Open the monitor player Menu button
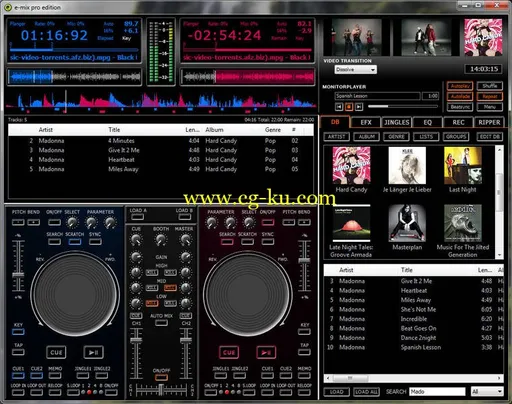512x404 pixels. click(x=490, y=107)
